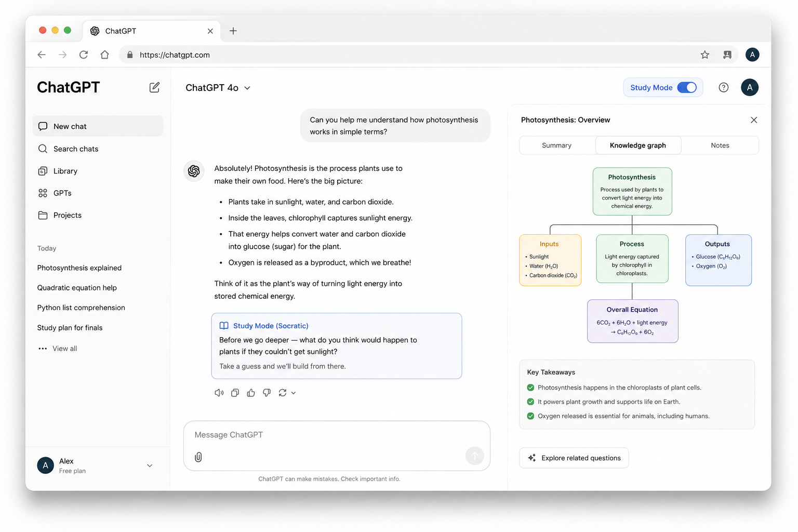Viewport: 798px width, 532px height.
Task: Switch to the Summary tab
Action: pyautogui.click(x=557, y=145)
